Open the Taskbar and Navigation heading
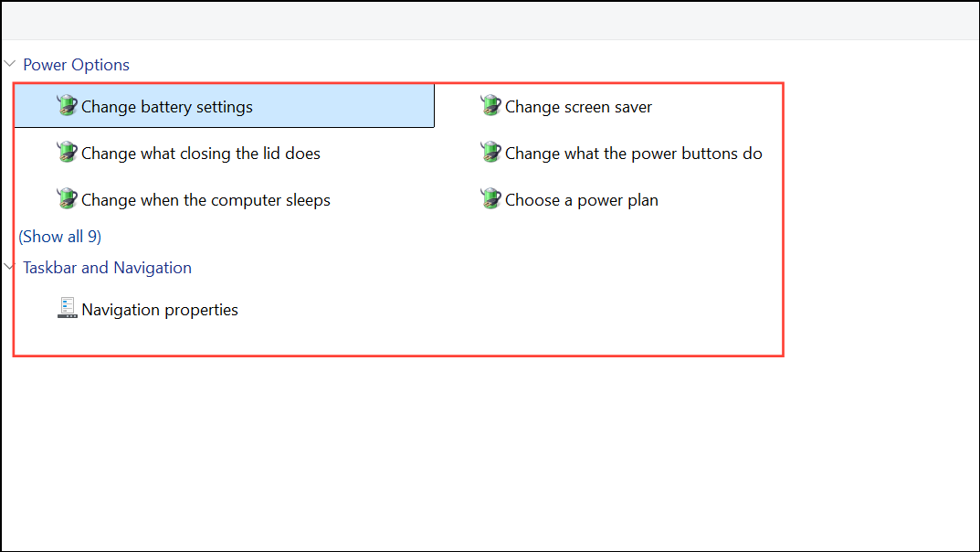This screenshot has width=980, height=552. point(107,268)
